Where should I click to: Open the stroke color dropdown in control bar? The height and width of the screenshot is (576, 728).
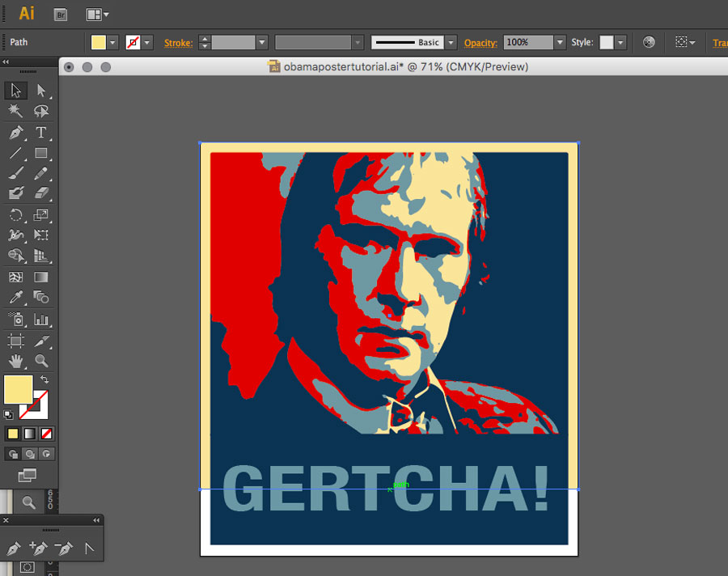pyautogui.click(x=147, y=42)
